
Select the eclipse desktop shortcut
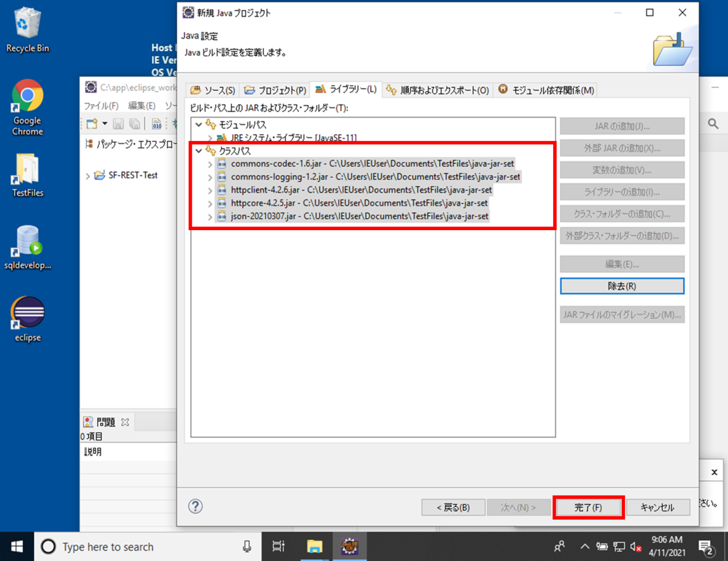[x=28, y=320]
